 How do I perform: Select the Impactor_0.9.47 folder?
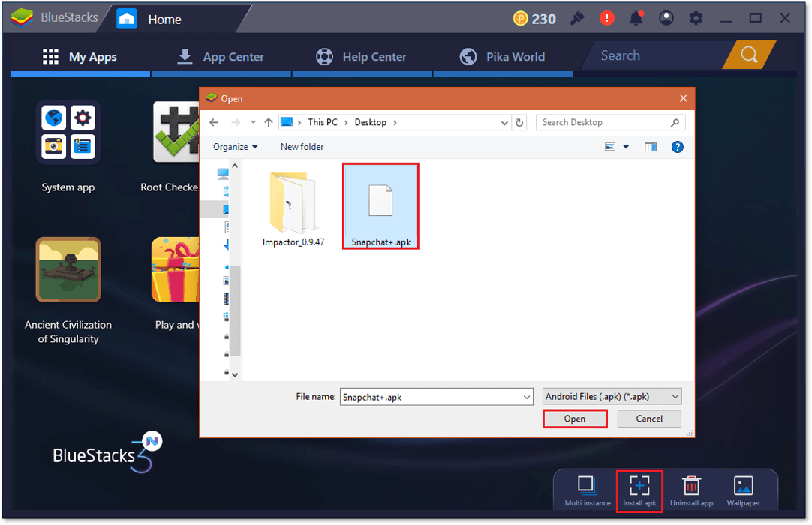tap(293, 209)
